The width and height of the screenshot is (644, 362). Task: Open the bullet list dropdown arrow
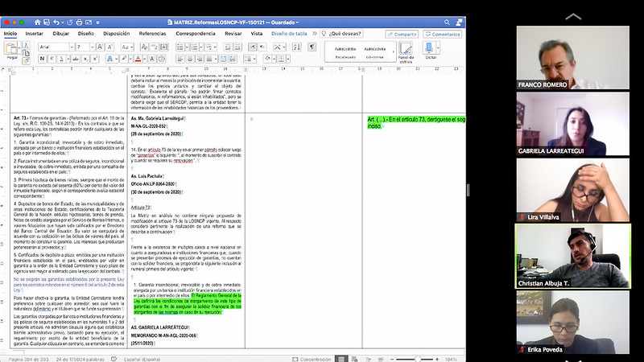[187, 47]
